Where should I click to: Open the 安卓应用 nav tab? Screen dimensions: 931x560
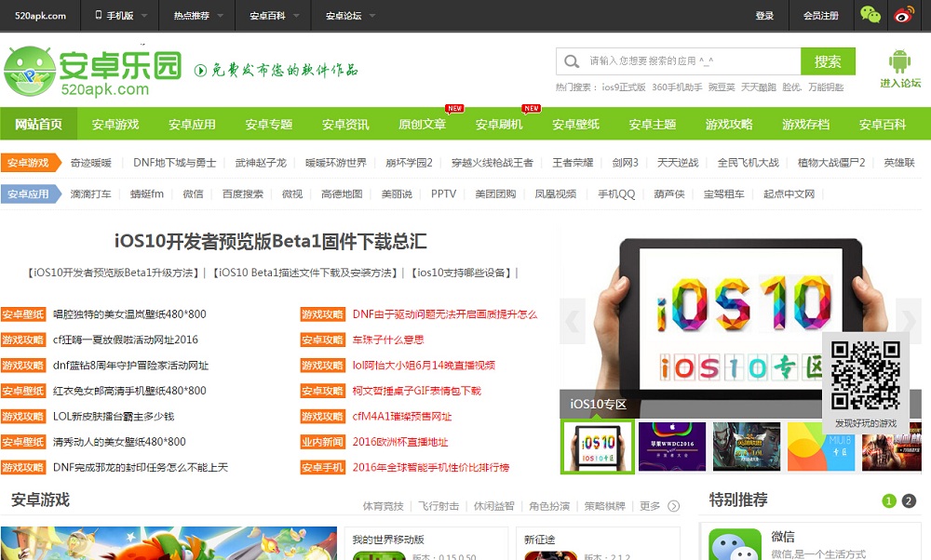[192, 124]
